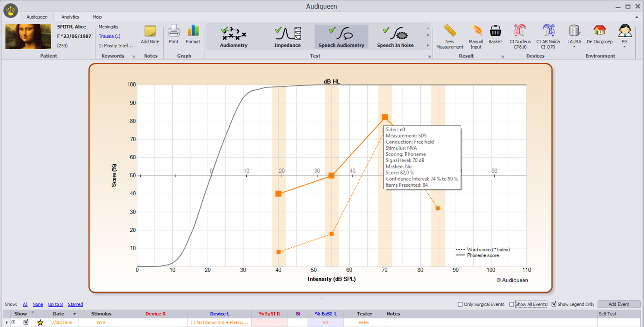Image resolution: width=644 pixels, height=327 pixels.
Task: Select the Speech In Noise test
Action: [x=395, y=36]
